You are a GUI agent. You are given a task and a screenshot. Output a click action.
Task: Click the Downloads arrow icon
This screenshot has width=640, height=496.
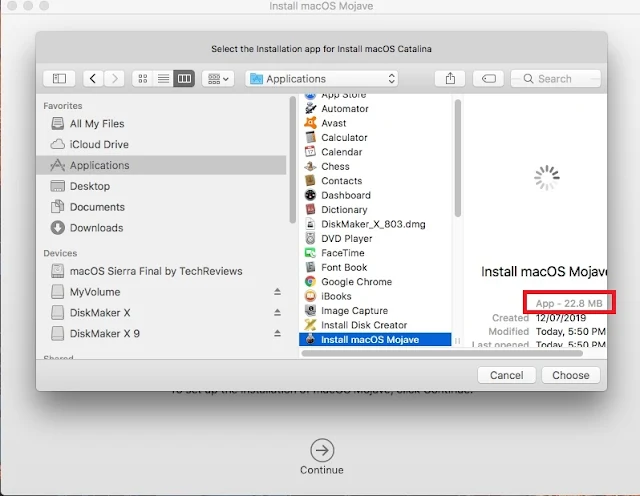click(58, 227)
